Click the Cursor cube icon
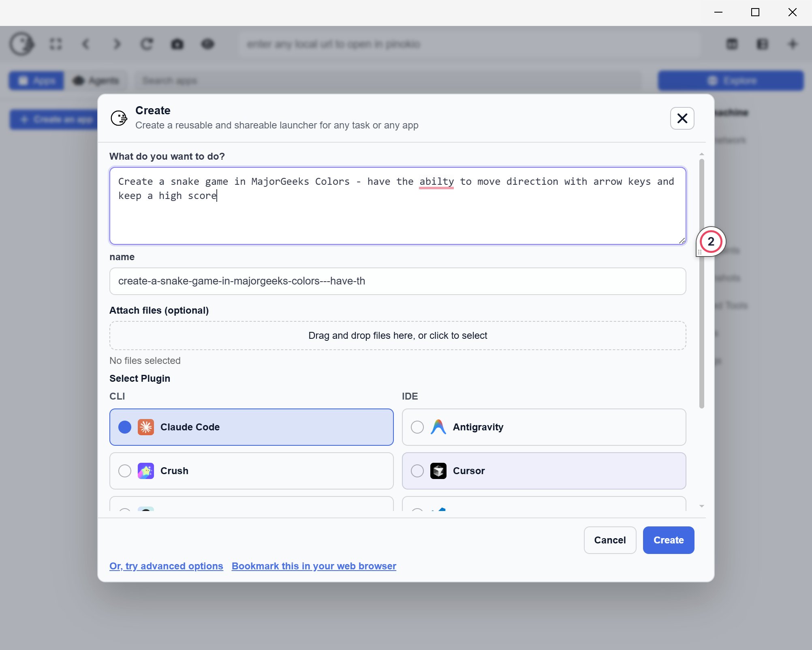Screen dimensions: 812x650 pyautogui.click(x=438, y=471)
